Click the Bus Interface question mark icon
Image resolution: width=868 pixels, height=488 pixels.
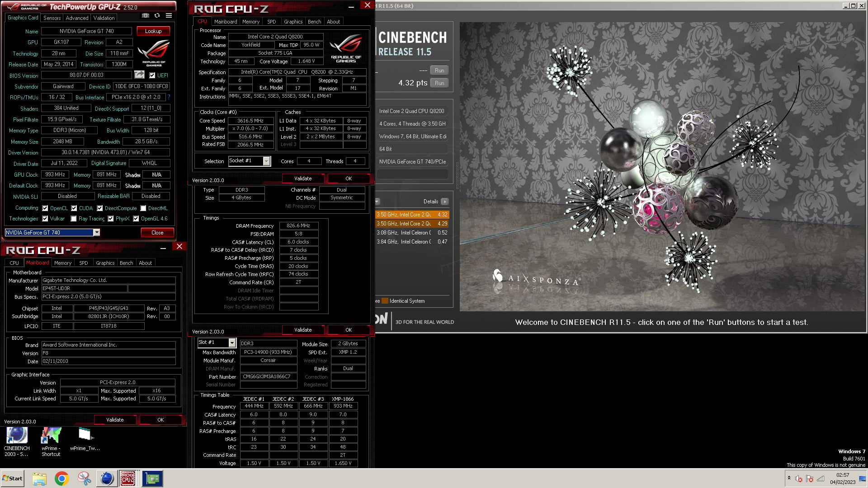tap(169, 97)
